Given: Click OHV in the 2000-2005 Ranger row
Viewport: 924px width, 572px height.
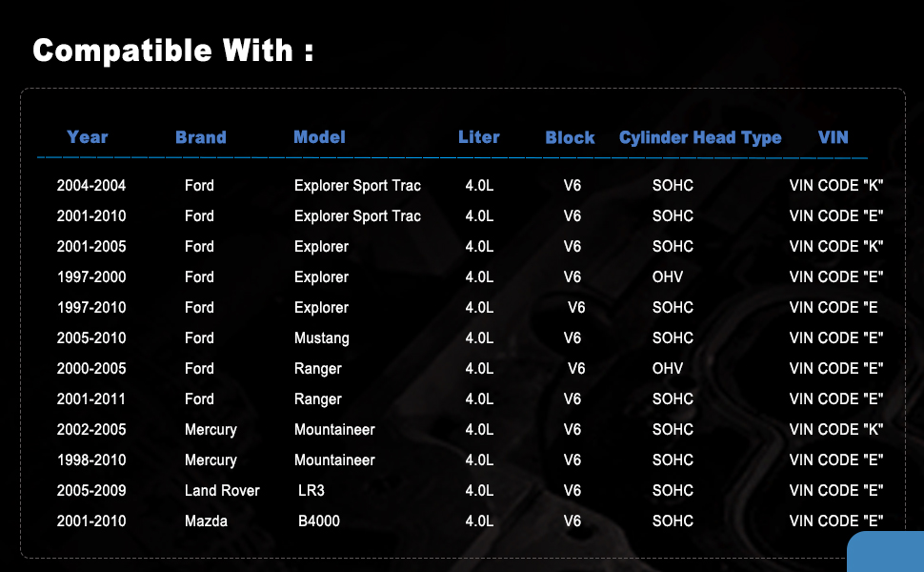Looking at the screenshot, I should 668,369.
